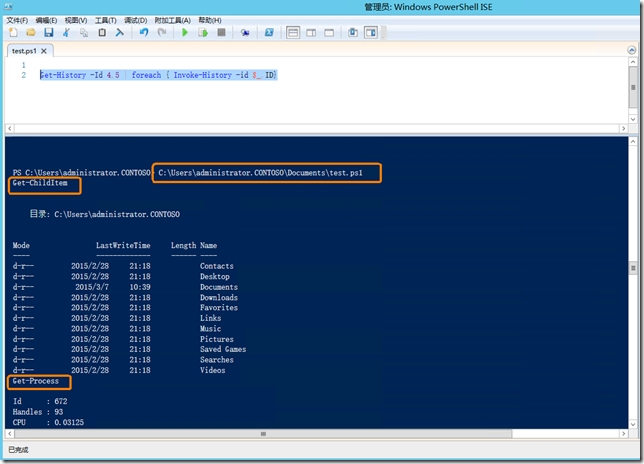
Task: Click Downloads folder name in listing
Action: point(219,297)
